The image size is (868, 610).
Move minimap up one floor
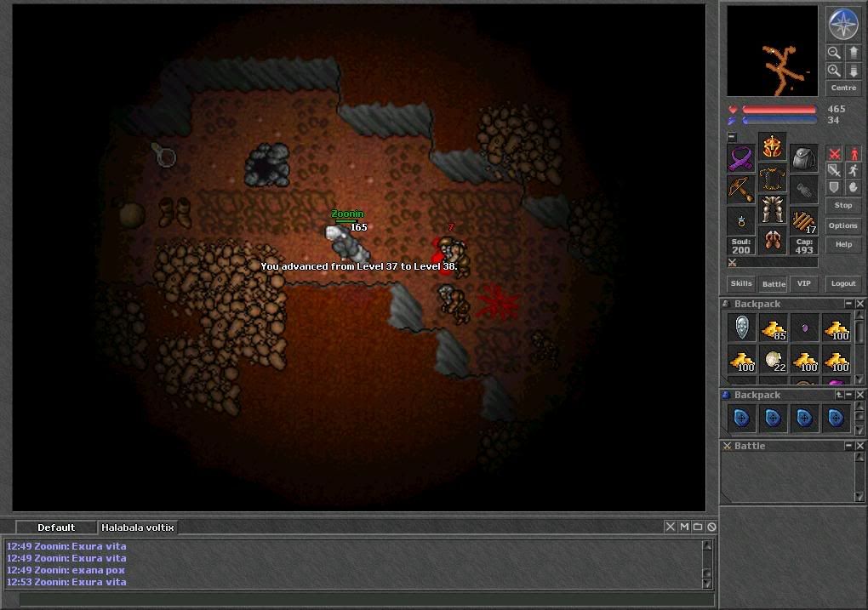(853, 53)
